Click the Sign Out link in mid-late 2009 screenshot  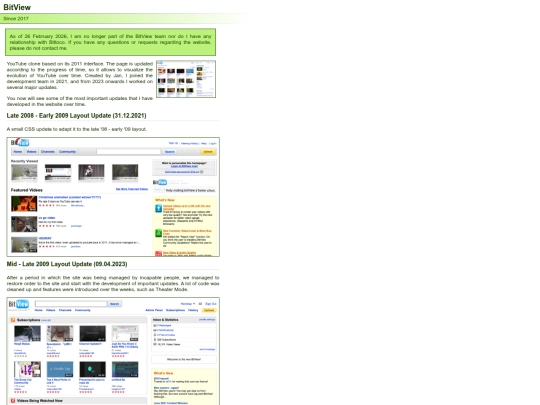(211, 304)
